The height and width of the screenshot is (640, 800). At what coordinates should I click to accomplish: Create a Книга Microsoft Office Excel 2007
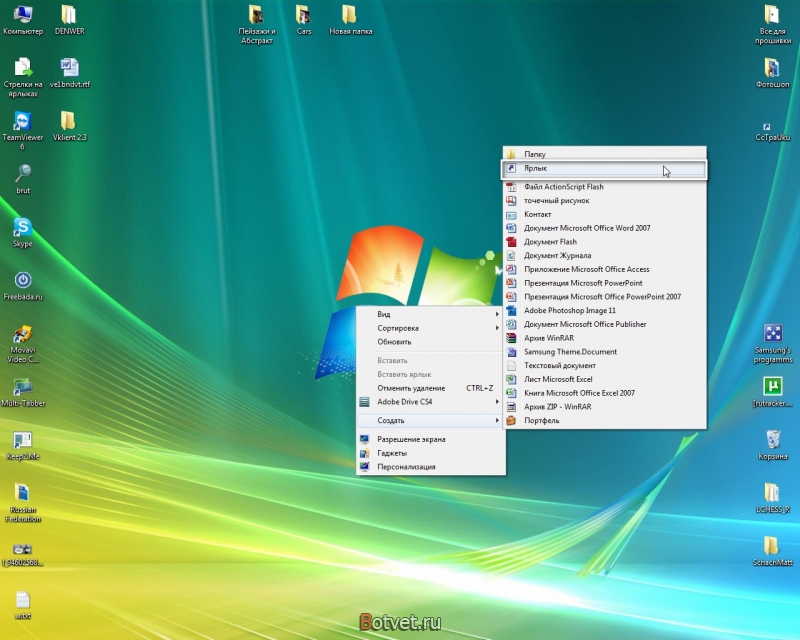pyautogui.click(x=605, y=393)
